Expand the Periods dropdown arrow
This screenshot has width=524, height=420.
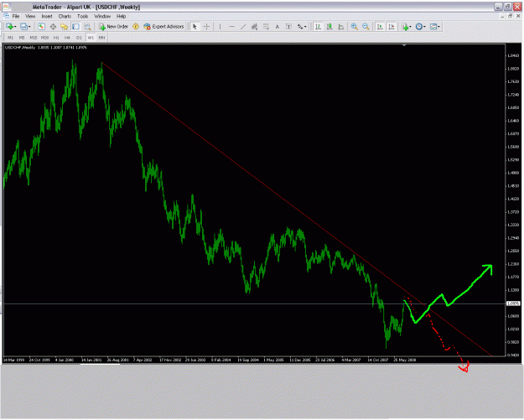(x=424, y=27)
